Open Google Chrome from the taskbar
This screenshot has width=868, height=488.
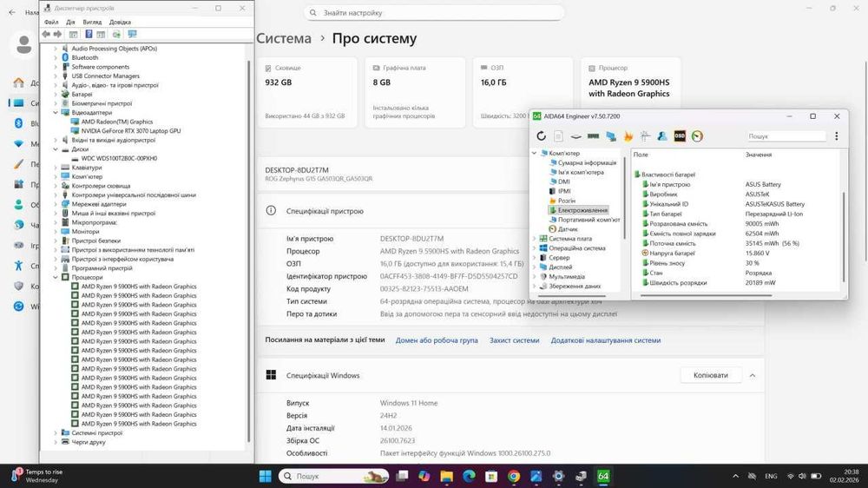514,476
